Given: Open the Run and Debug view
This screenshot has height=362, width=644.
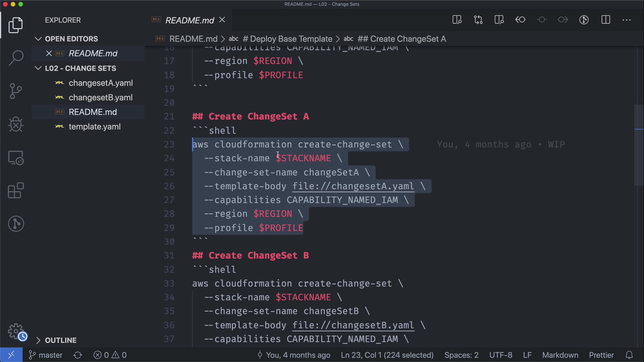Looking at the screenshot, I should [x=16, y=124].
